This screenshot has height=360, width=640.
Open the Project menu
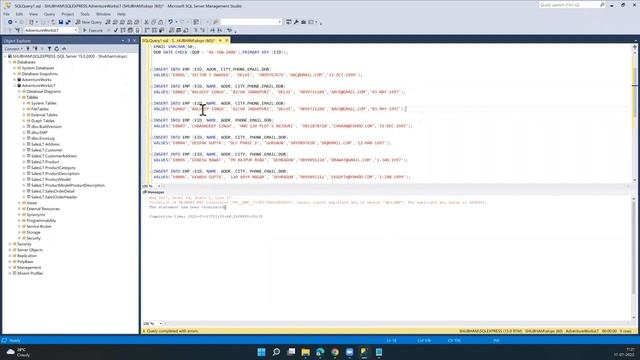68,14
